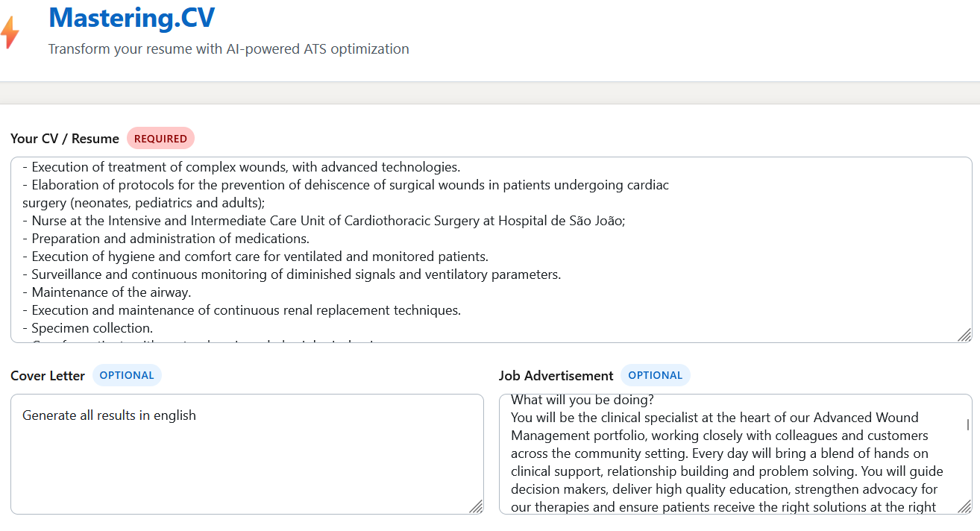This screenshot has height=531, width=980.
Task: Click the Cover Letter resize grip
Action: (x=477, y=507)
